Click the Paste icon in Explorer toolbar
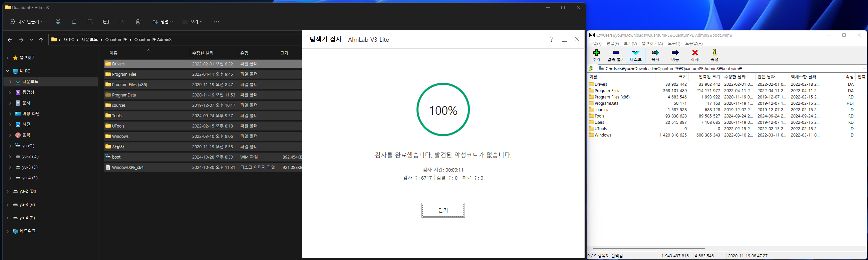This screenshot has height=260, width=868. tap(90, 22)
